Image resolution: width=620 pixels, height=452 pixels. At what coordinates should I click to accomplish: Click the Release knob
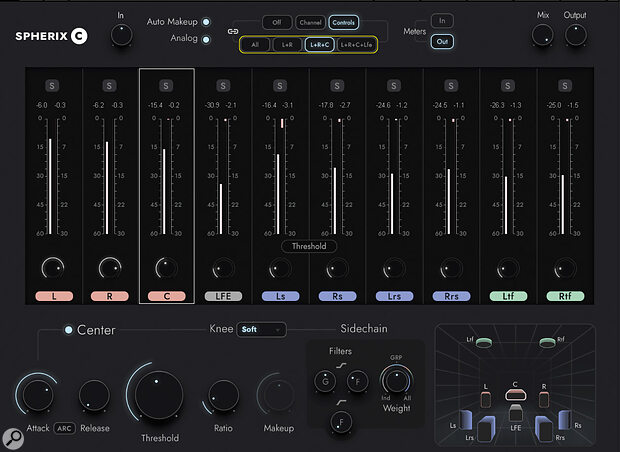[94, 395]
